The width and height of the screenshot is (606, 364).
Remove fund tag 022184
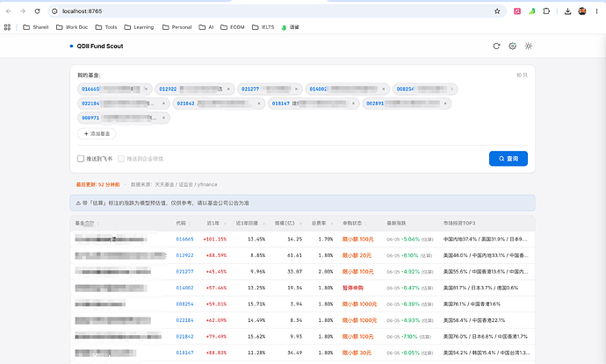[x=163, y=103]
